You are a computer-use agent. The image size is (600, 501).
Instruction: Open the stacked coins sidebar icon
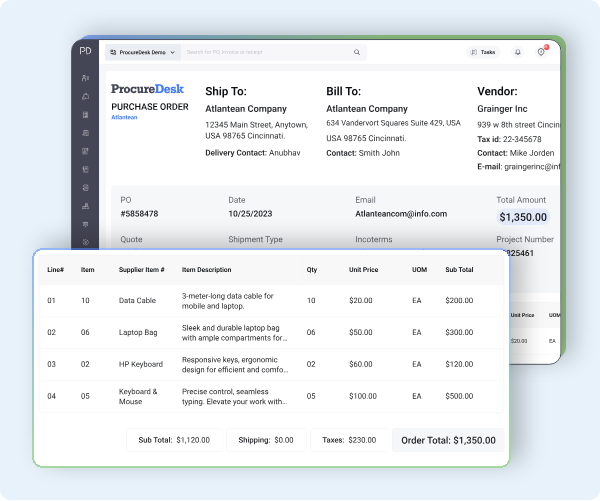[x=85, y=188]
